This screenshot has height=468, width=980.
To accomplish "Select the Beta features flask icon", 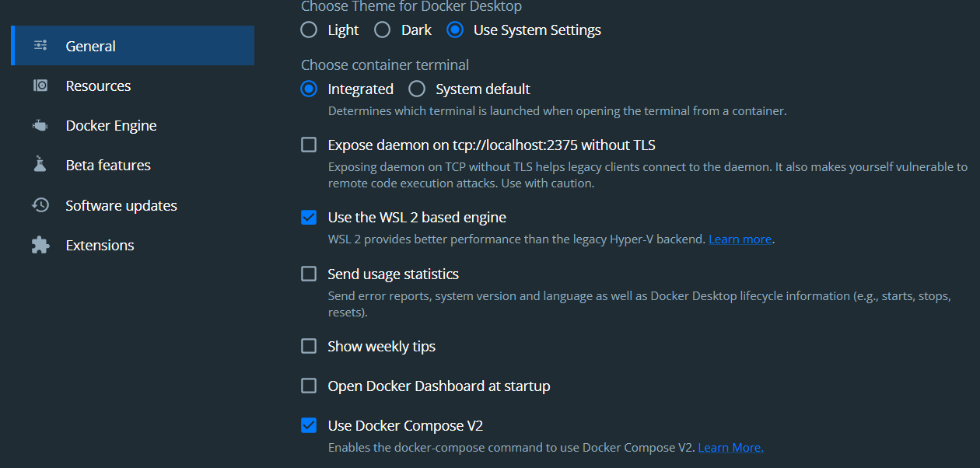I will [x=40, y=165].
